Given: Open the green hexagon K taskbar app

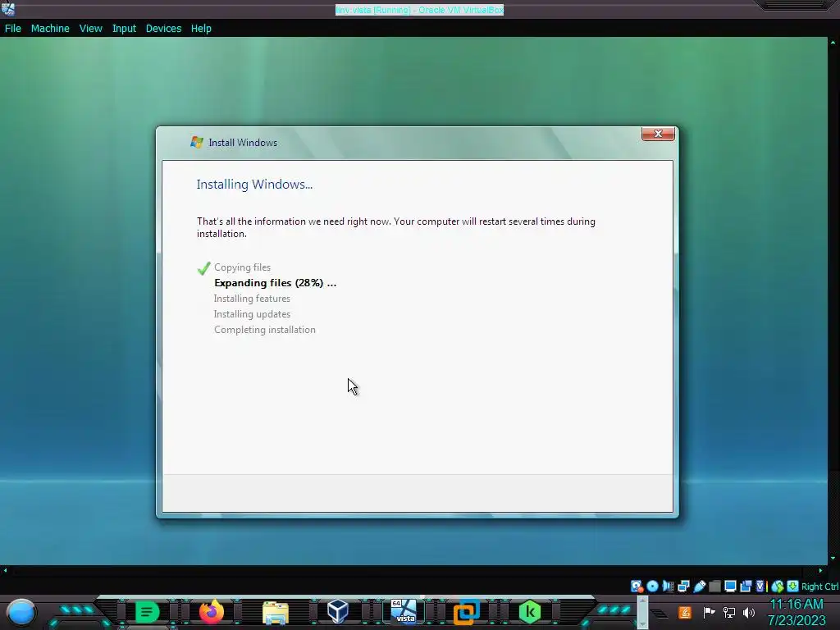Looking at the screenshot, I should [x=530, y=612].
